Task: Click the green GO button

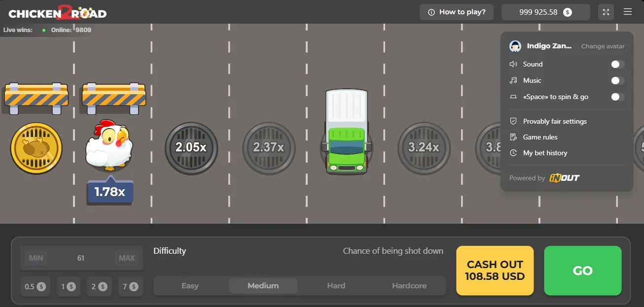Action: tap(582, 271)
